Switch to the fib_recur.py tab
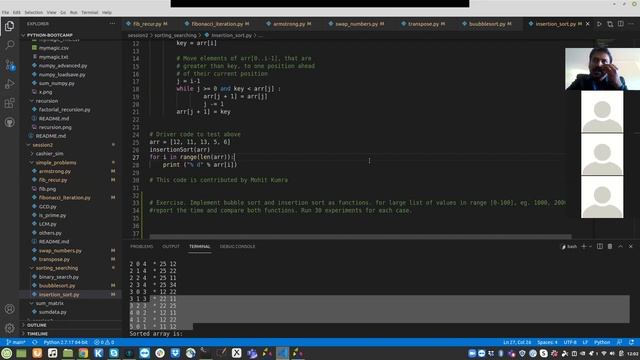Viewport: 640px width, 360px height. 147,24
